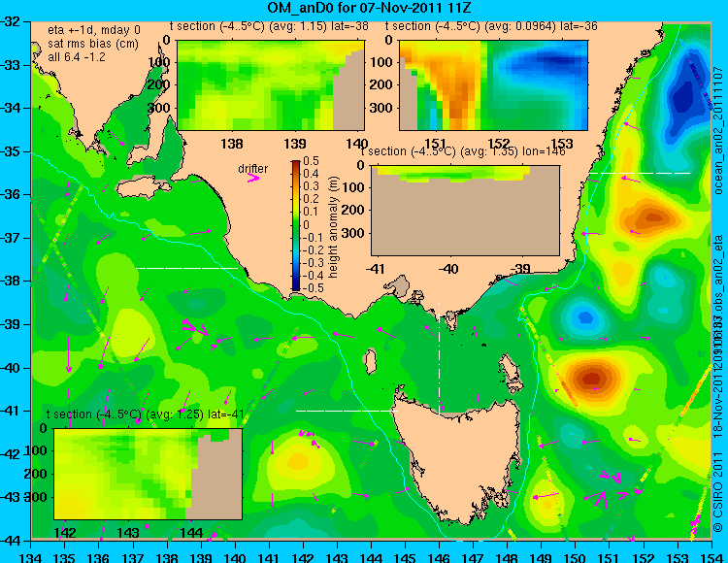Screen dimensions: 728x563
Task: Click the 't section (avg: 0.0964) lat=-36' heading
Action: point(491,26)
